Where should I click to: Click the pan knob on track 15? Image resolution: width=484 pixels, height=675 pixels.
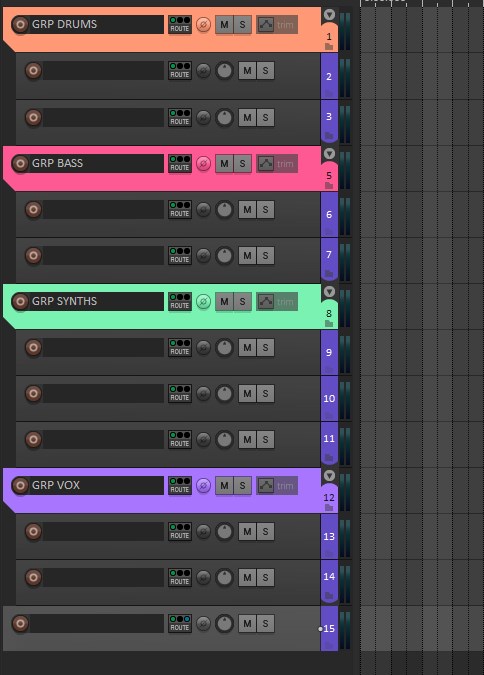coord(224,623)
